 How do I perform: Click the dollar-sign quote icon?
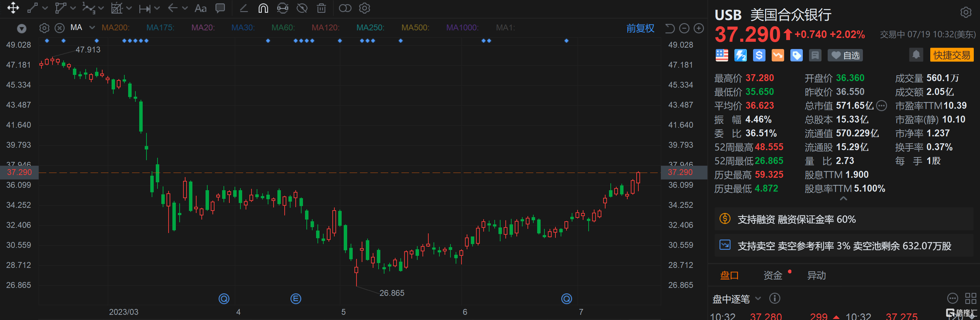759,55
